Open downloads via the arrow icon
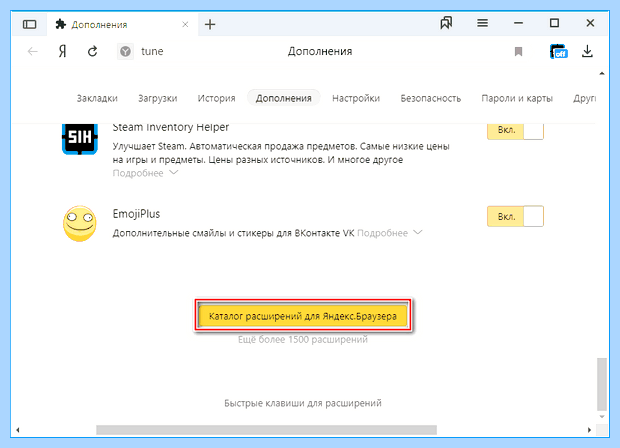 [587, 51]
